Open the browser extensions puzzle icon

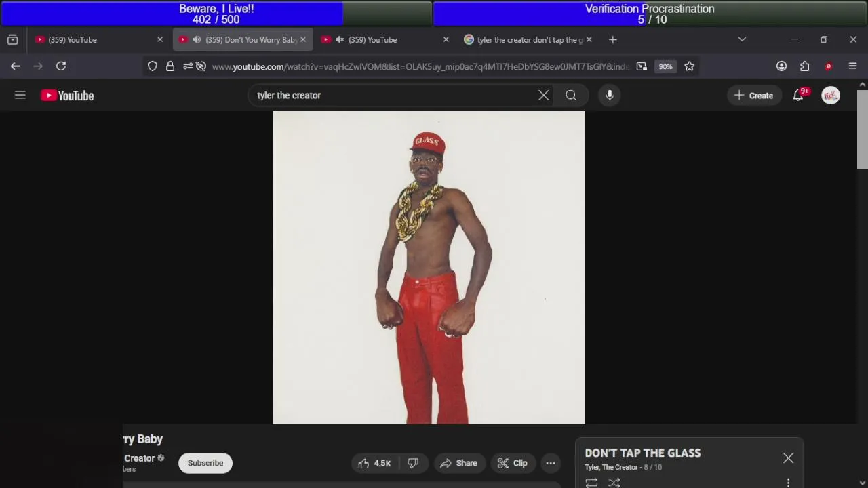coord(805,66)
